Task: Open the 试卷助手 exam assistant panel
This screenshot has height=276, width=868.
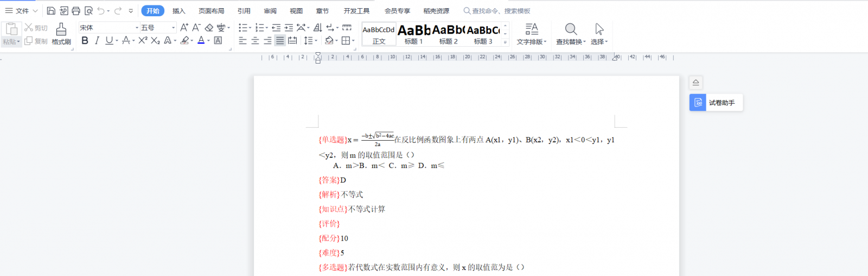Action: [x=716, y=103]
